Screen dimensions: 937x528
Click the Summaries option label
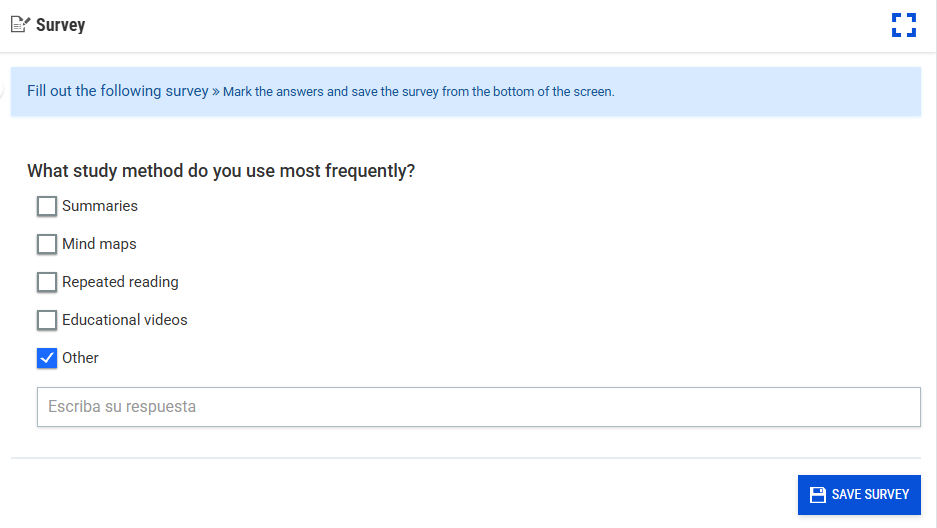(x=100, y=206)
